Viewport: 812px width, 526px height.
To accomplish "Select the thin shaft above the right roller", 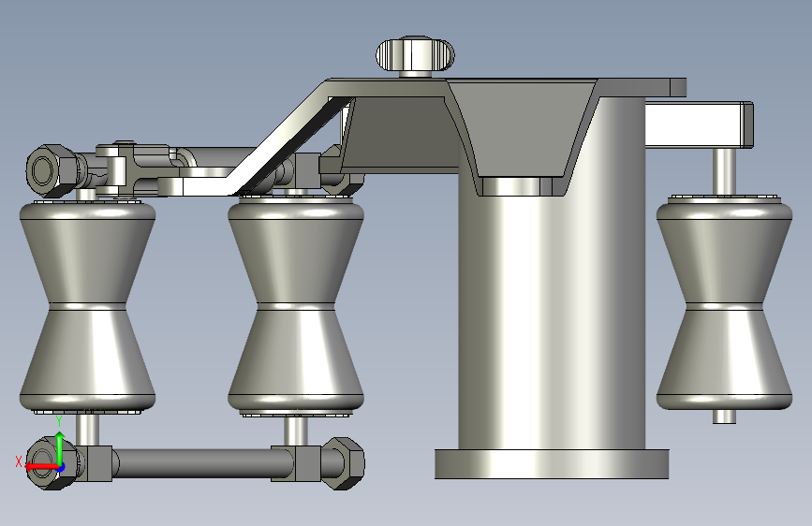I will (x=725, y=172).
